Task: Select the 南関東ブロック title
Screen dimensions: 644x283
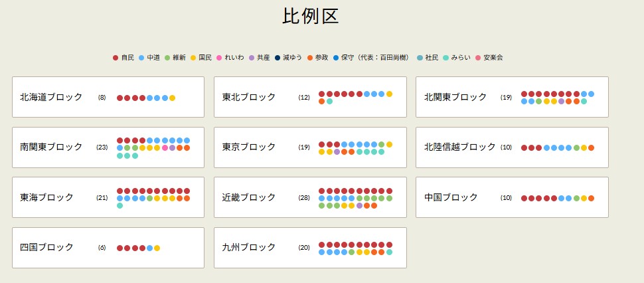Action: pyautogui.click(x=51, y=147)
